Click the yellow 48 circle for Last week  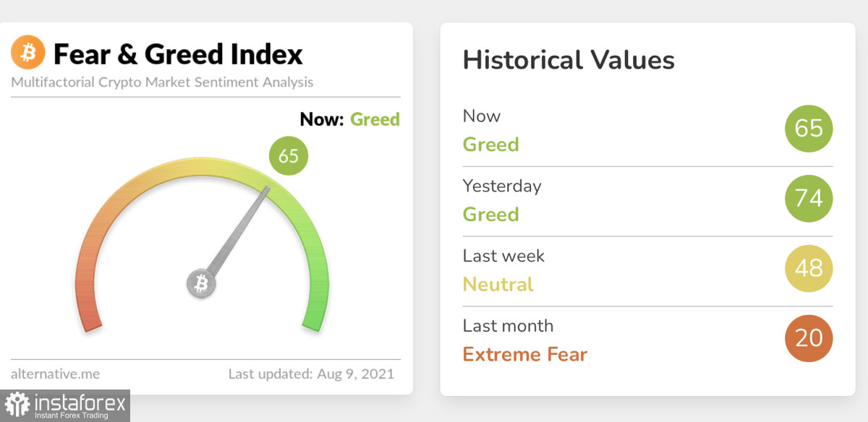[x=809, y=268]
